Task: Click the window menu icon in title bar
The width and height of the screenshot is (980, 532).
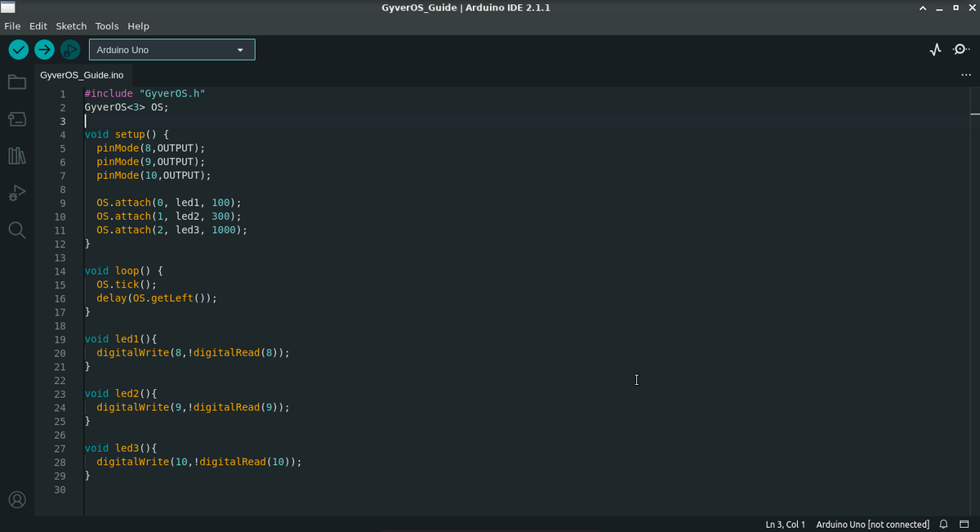Action: [x=7, y=8]
